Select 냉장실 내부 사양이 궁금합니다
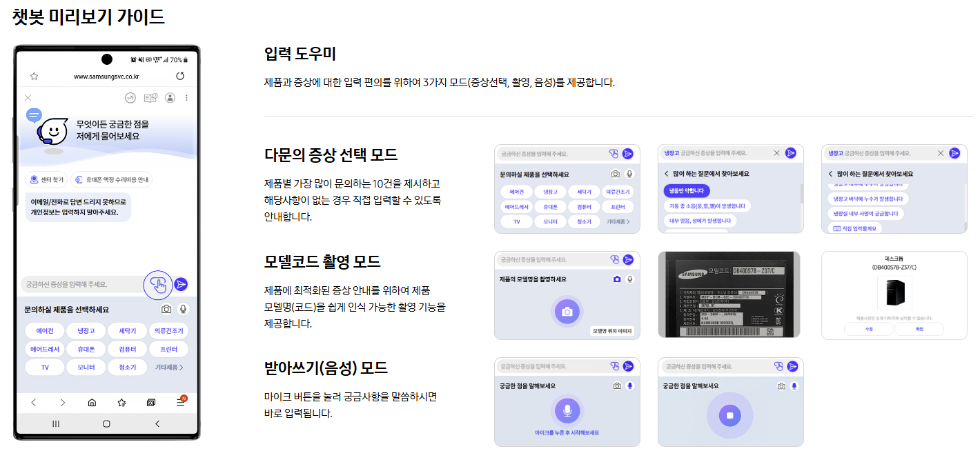 (x=866, y=213)
